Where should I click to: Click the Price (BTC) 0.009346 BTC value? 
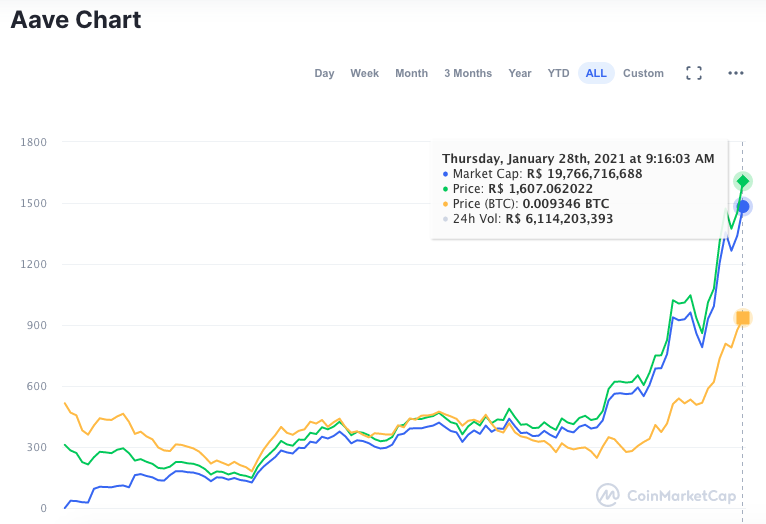(x=566, y=204)
